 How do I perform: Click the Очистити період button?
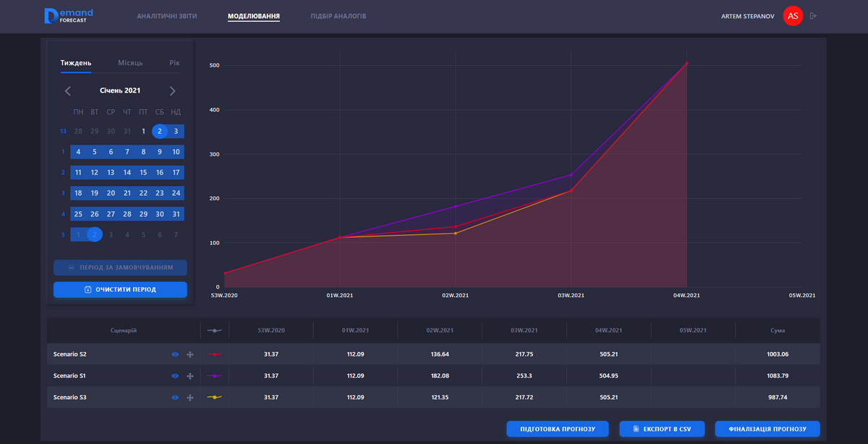(x=120, y=290)
